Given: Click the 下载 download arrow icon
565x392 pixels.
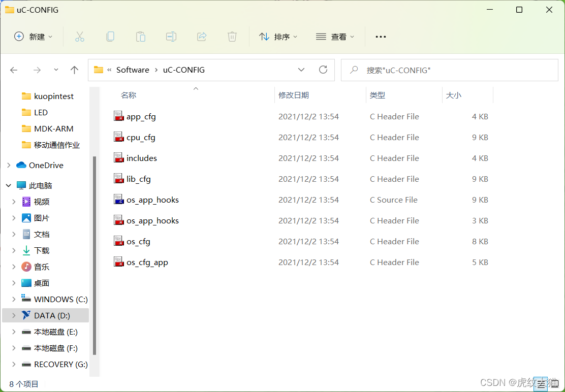Looking at the screenshot, I should point(26,250).
